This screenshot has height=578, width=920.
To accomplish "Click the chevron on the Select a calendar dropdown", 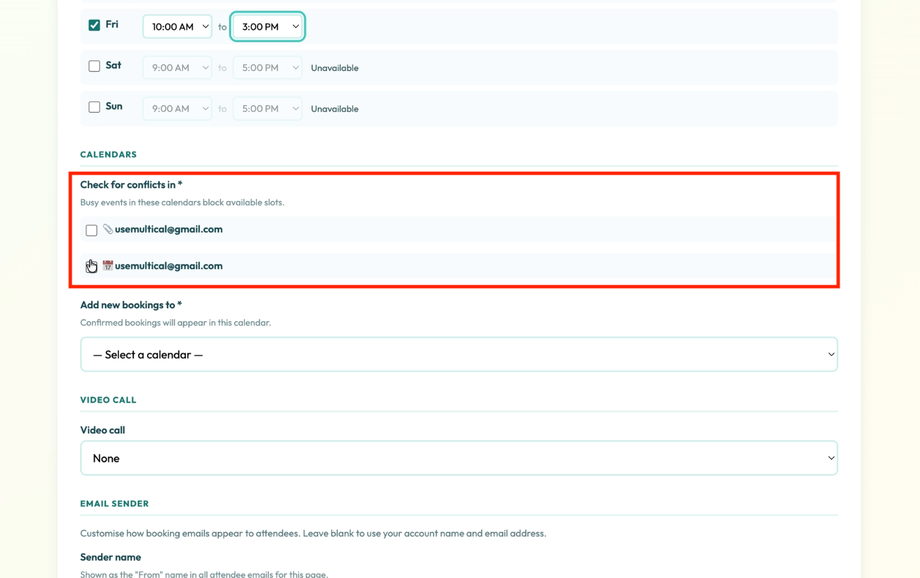I will 828,353.
